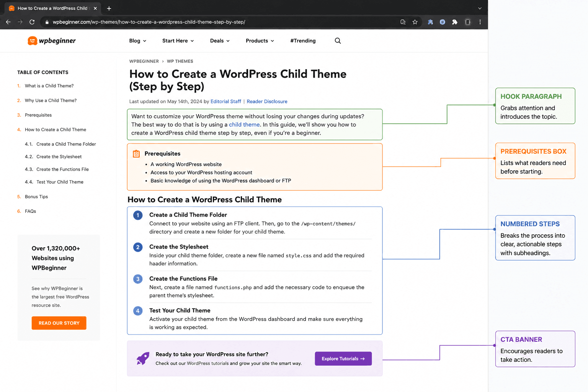Jump to 'Create the Functions File' in contents
This screenshot has height=392, width=588.
tap(62, 169)
